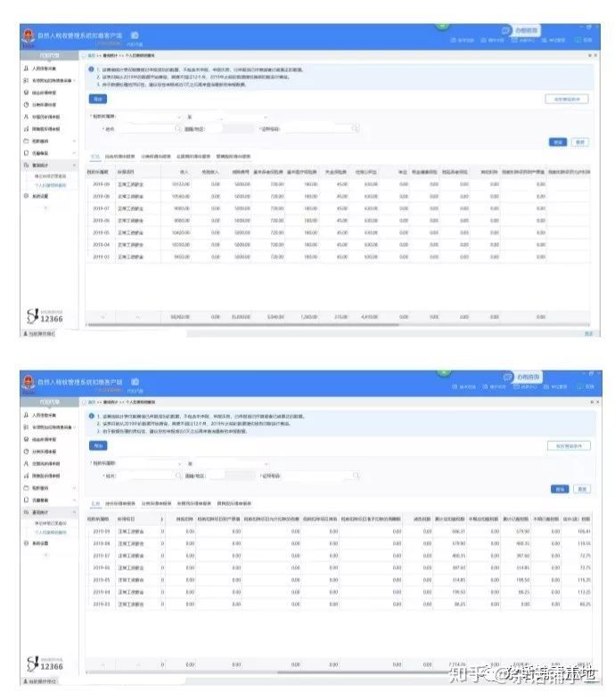Switch to 限售股所得申报表 tab in bottom window
615x700 pixels.
[234, 503]
